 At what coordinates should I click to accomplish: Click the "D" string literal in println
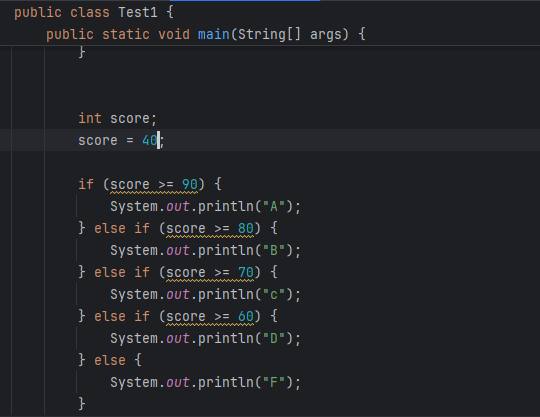tap(274, 338)
